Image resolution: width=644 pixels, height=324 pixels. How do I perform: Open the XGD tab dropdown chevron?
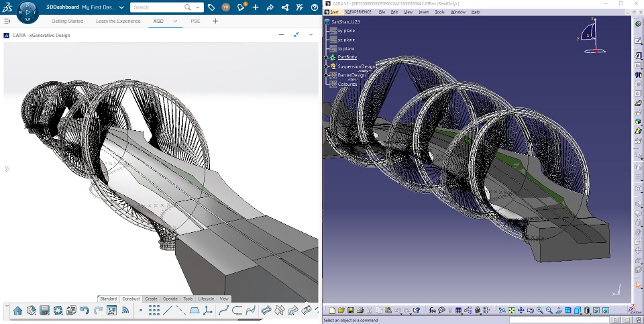175,21
